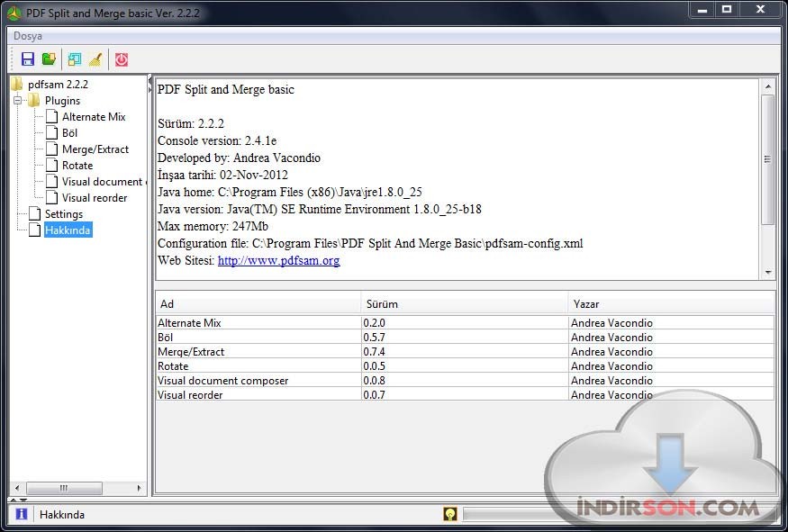Image resolution: width=788 pixels, height=532 pixels.
Task: Close the PDF Split and Merge window
Action: 760,10
